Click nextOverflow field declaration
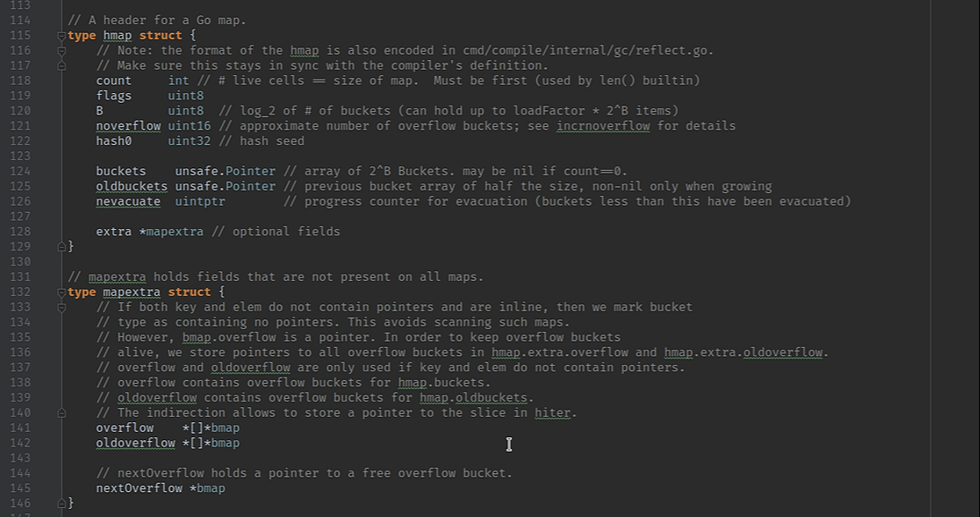The width and height of the screenshot is (980, 517). 139,488
